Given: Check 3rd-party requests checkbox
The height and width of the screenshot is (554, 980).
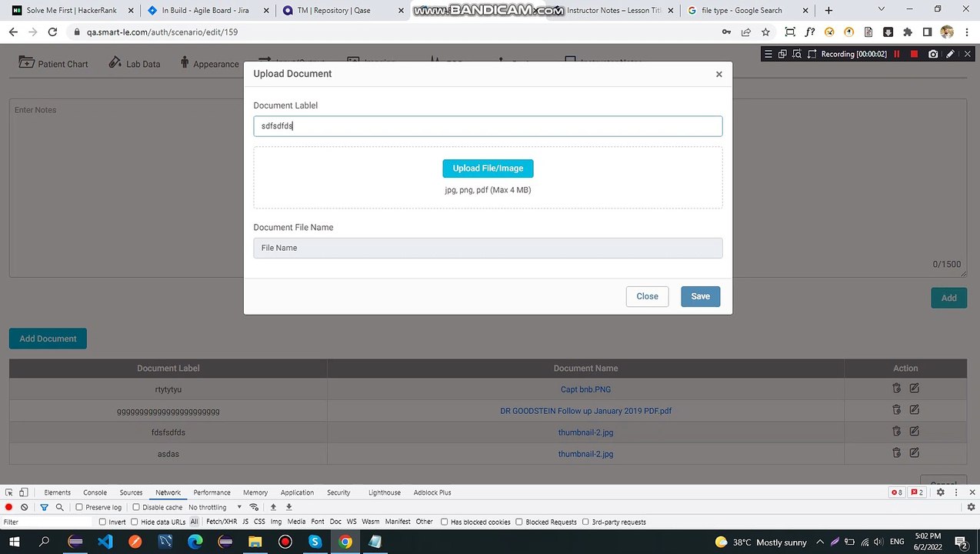Looking at the screenshot, I should (x=585, y=522).
